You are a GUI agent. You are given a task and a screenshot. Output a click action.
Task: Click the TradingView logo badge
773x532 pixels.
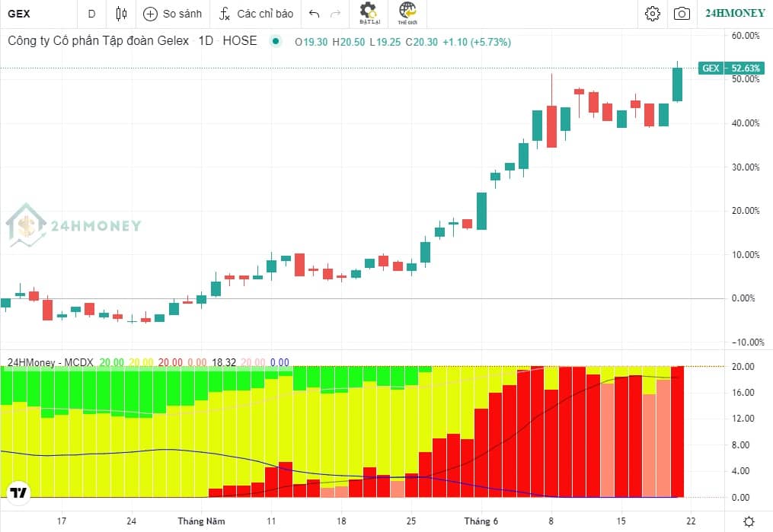(x=19, y=492)
